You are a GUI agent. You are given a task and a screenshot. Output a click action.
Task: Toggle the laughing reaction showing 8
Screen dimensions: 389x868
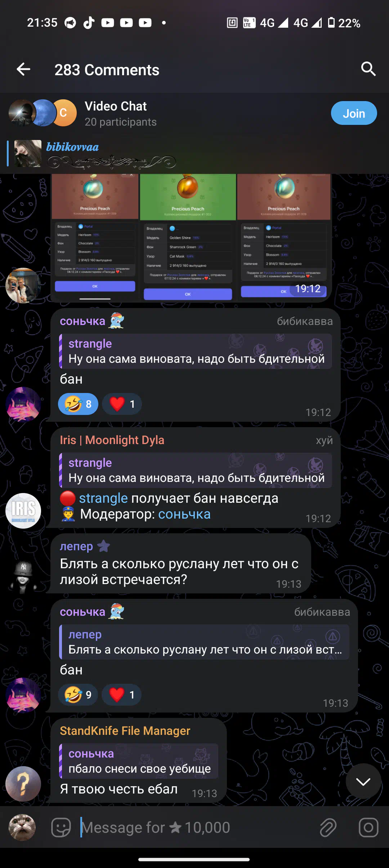78,404
